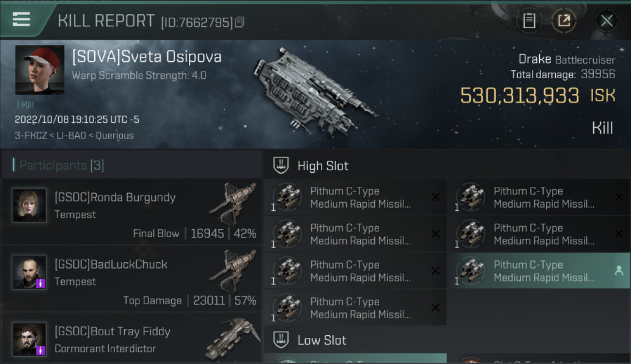The image size is (631, 364).
Task: Select BadLuckChuck's character portrait
Action: [x=29, y=272]
